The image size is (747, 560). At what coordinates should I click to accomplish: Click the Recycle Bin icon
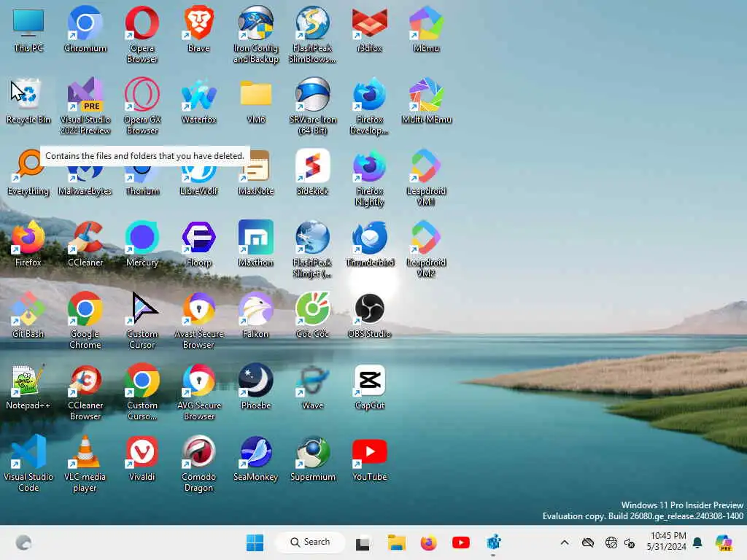[28, 101]
